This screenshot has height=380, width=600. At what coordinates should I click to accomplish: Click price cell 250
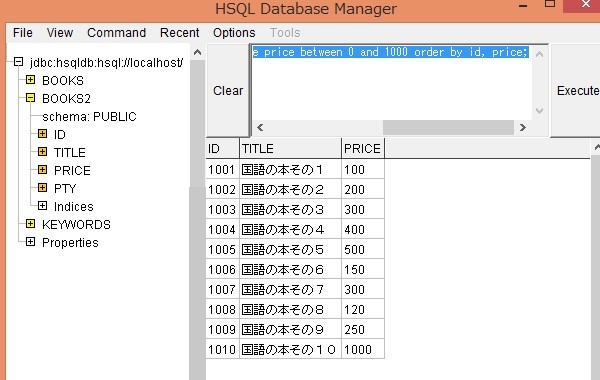[363, 329]
